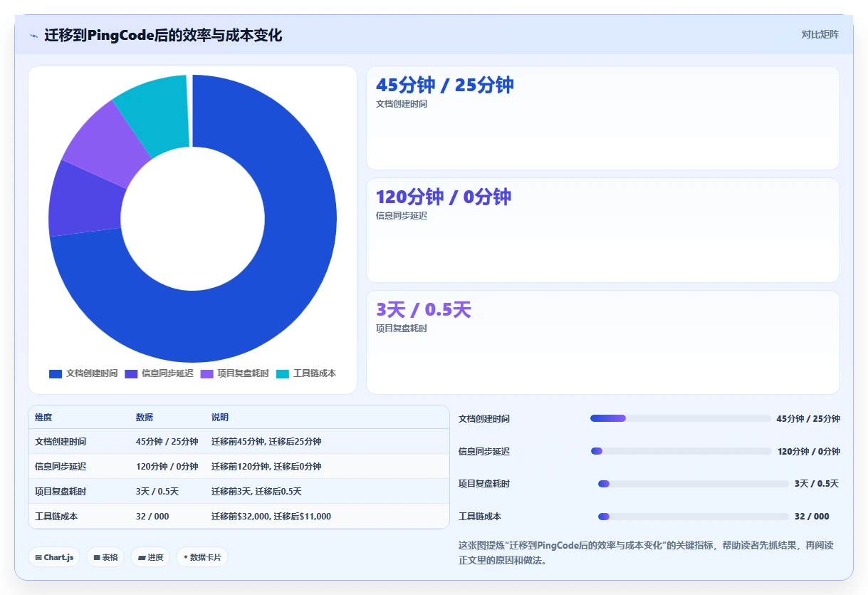Toggle 工具链成本 legend color swatch
The height and width of the screenshot is (595, 868).
[x=283, y=373]
